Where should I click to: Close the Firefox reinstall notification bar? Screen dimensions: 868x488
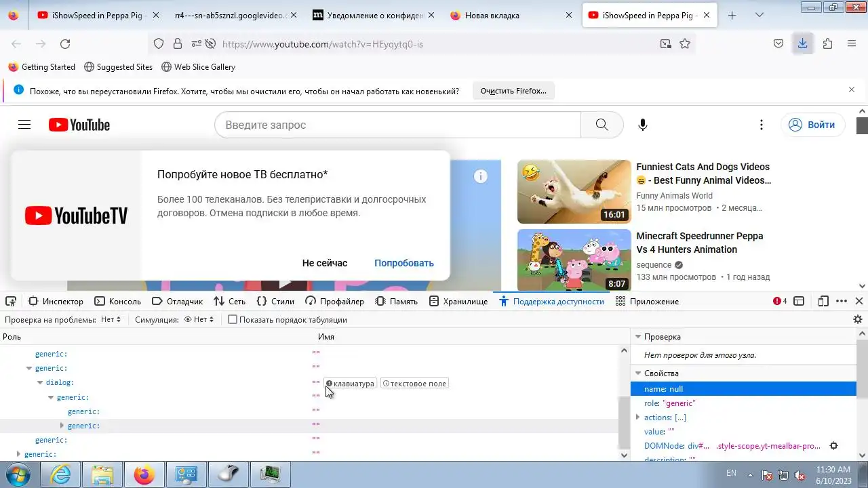click(x=852, y=89)
